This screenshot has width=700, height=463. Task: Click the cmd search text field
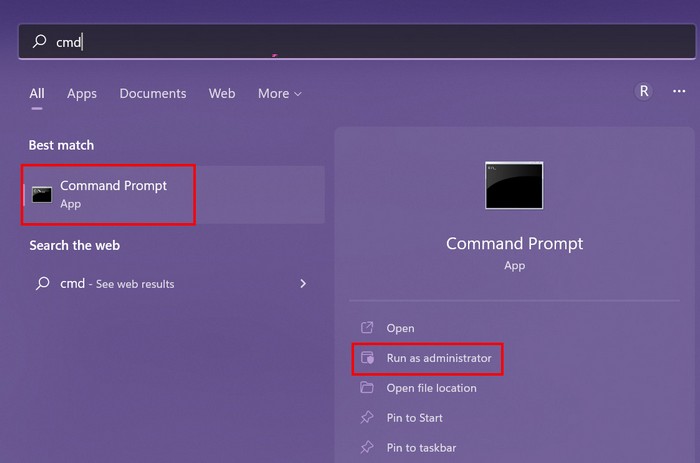click(x=357, y=42)
